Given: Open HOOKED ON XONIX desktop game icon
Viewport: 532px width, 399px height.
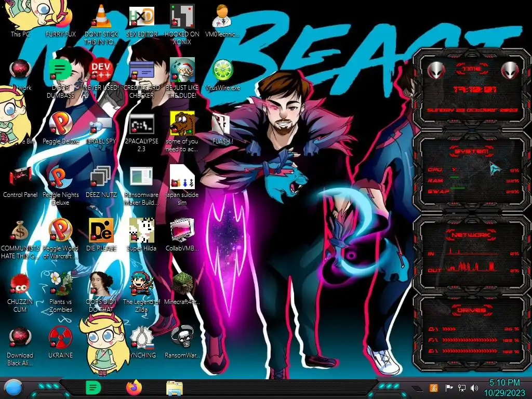Looking at the screenshot, I should 182,24.
